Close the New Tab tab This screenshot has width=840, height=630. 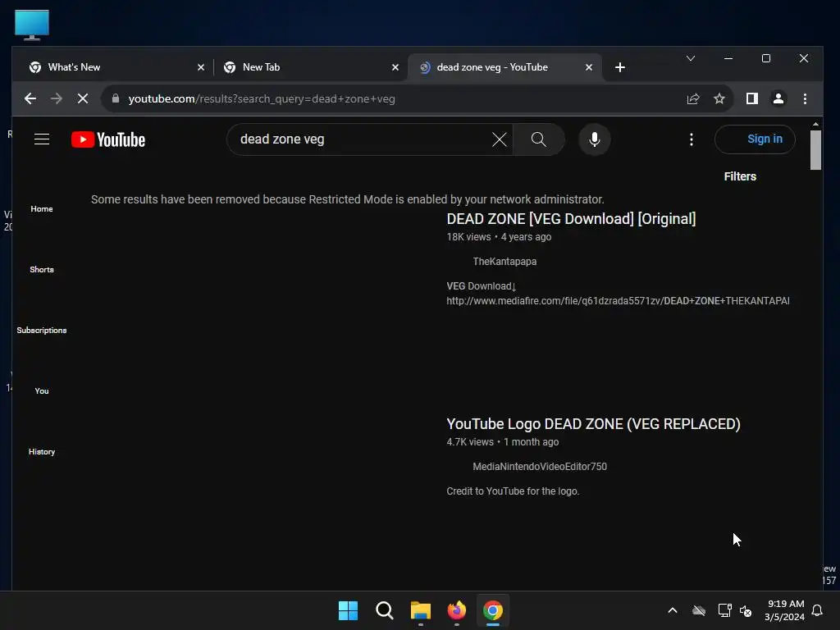coord(395,67)
